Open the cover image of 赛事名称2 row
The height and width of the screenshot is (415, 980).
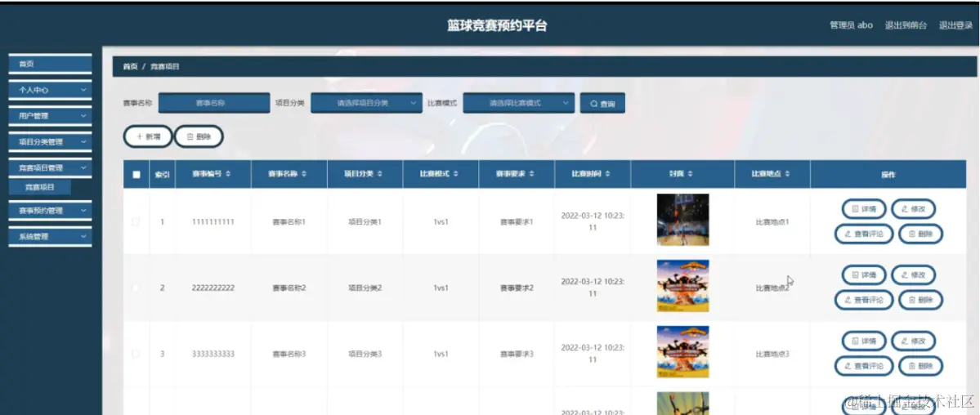(682, 286)
